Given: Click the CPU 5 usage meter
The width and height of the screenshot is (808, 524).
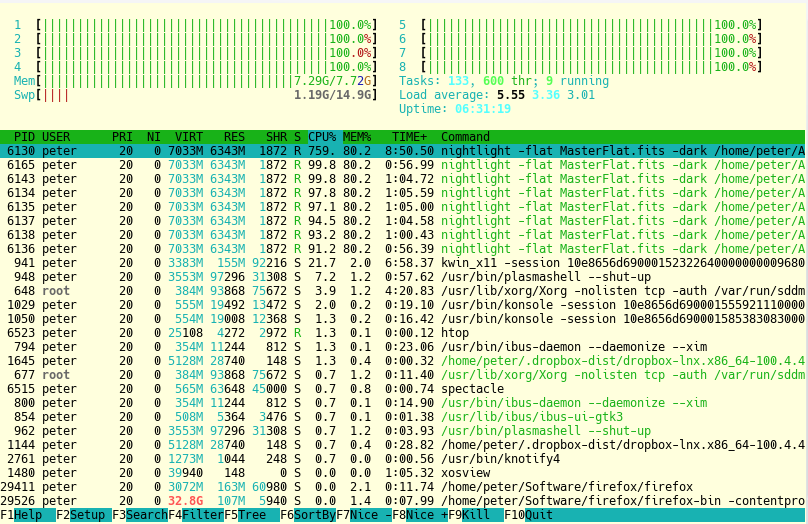Looking at the screenshot, I should click(581, 25).
